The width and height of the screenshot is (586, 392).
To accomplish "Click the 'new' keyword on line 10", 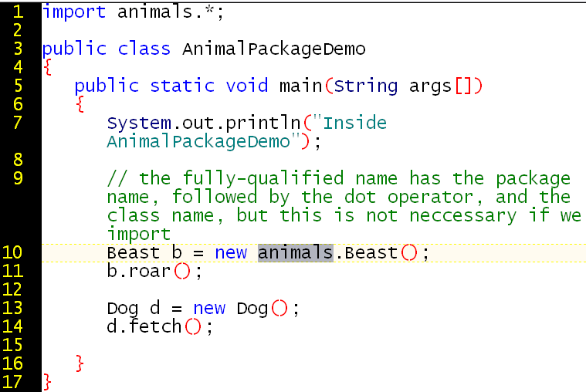I will point(231,253).
